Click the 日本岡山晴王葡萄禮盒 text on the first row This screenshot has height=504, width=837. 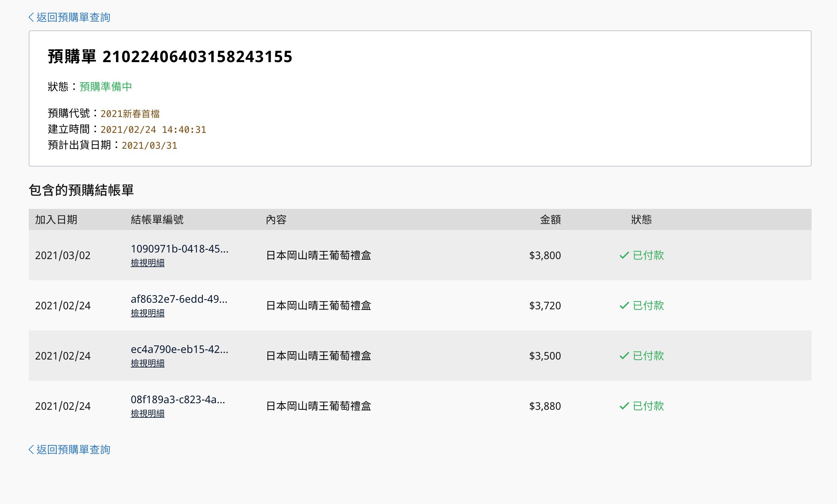[319, 255]
